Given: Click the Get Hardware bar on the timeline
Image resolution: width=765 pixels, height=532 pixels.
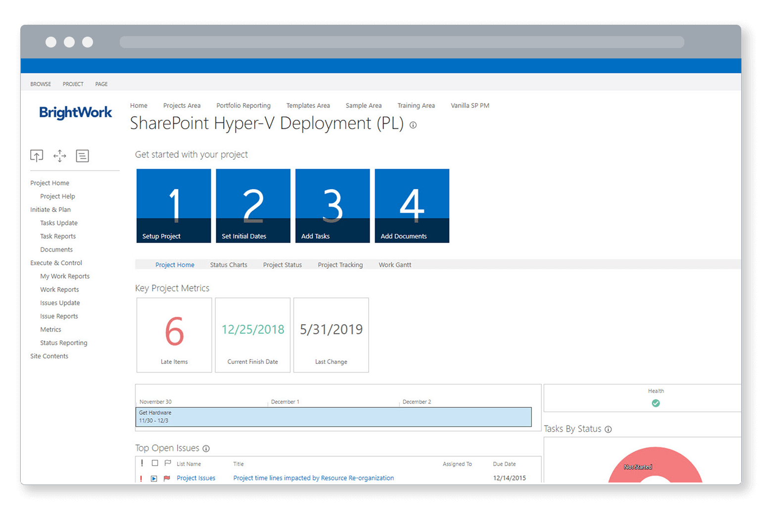Looking at the screenshot, I should coord(334,417).
